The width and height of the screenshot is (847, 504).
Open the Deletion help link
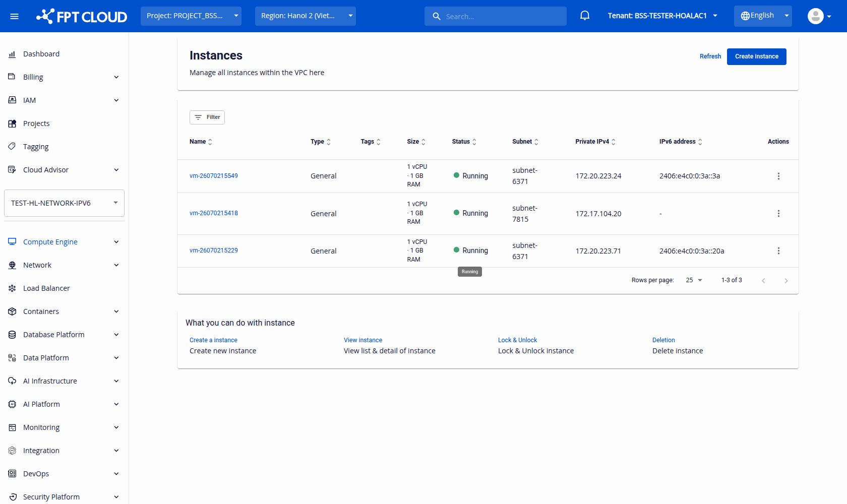(663, 340)
